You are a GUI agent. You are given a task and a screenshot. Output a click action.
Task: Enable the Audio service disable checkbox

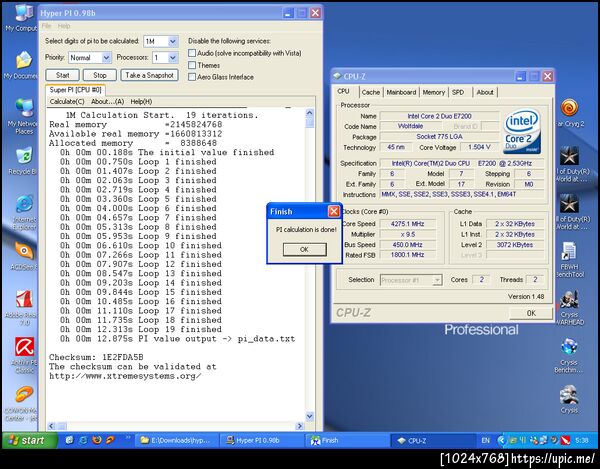click(x=193, y=52)
